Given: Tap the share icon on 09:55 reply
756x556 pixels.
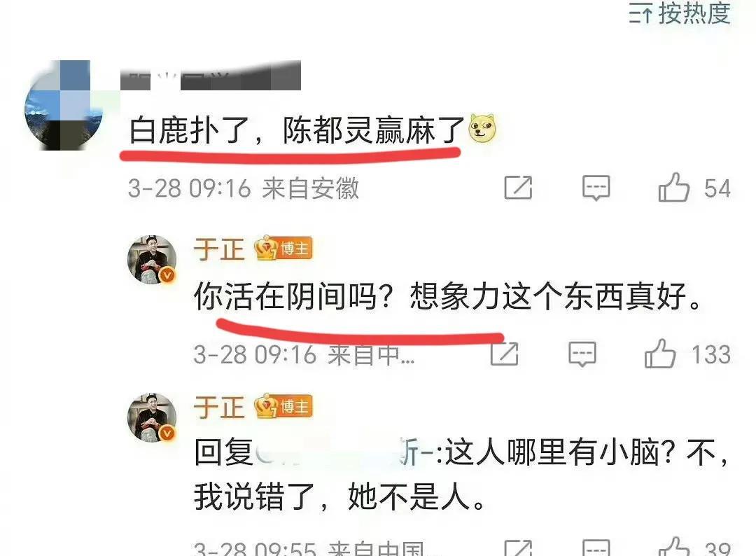Looking at the screenshot, I should click(x=518, y=548).
